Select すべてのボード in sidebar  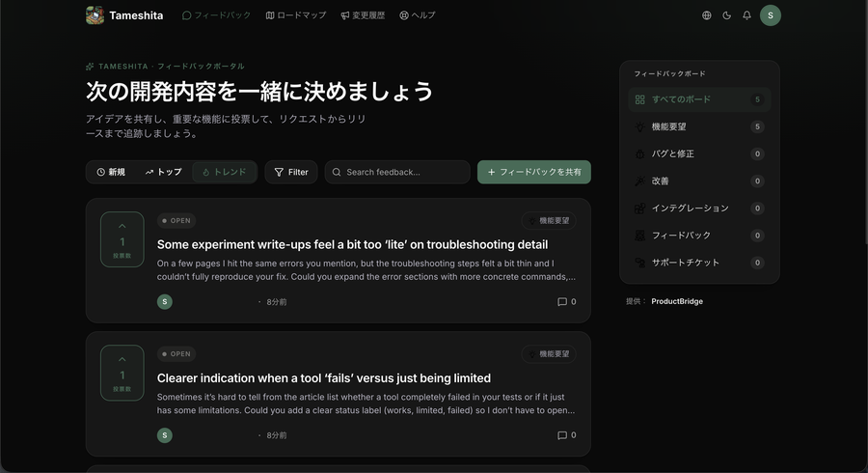coord(699,99)
